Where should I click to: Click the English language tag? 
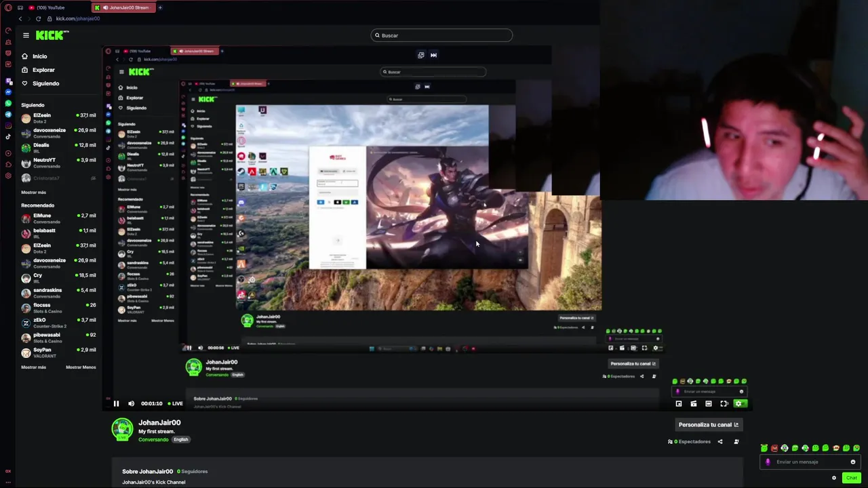pyautogui.click(x=180, y=440)
